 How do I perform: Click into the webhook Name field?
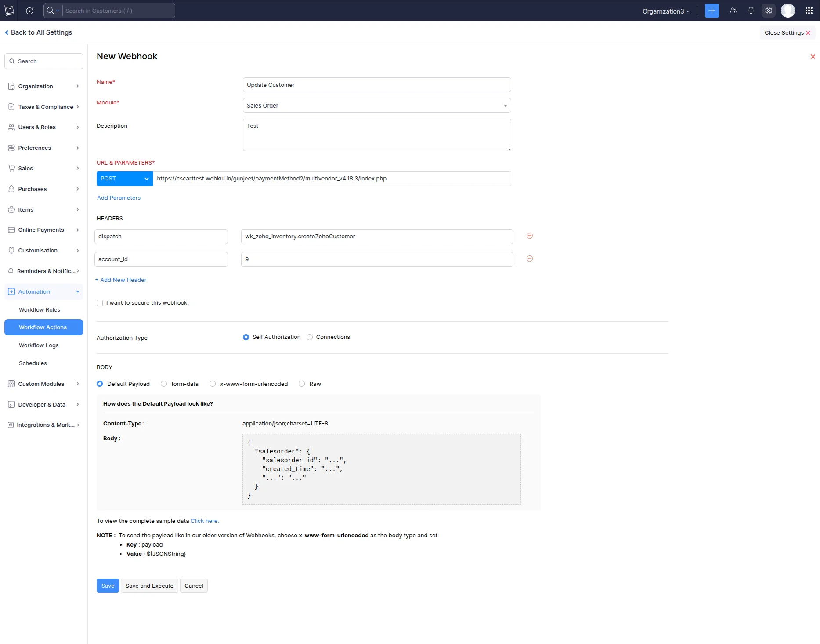(x=376, y=85)
